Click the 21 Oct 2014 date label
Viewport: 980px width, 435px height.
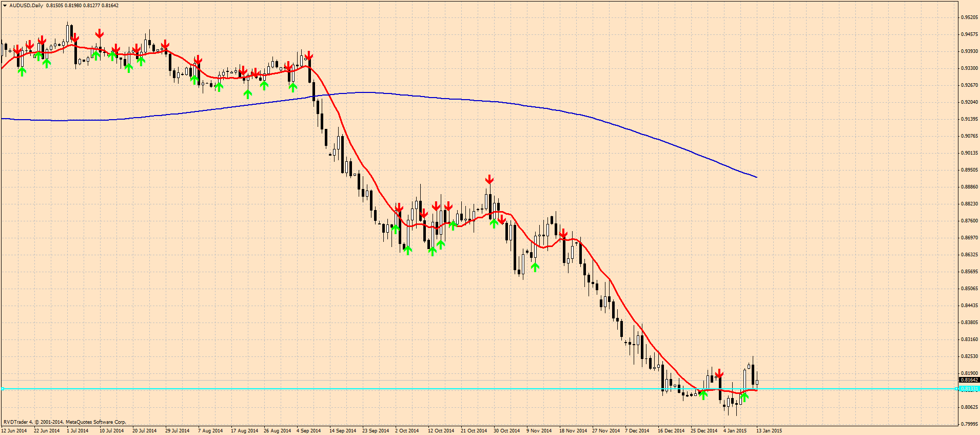[474, 431]
